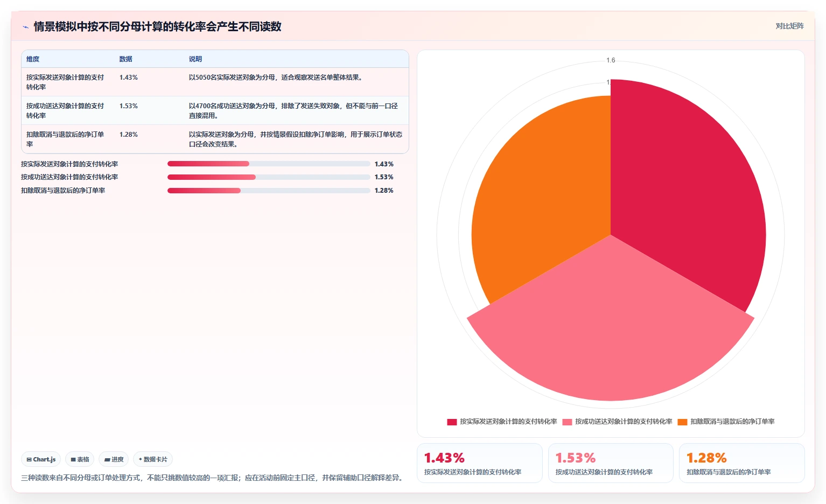Click the Chart.js tag chip

[x=41, y=459]
